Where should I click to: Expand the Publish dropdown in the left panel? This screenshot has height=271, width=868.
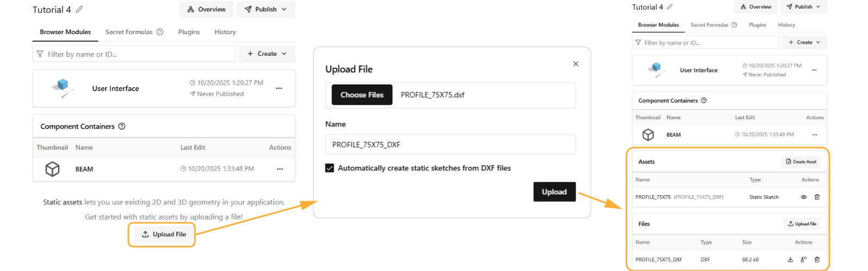pyautogui.click(x=266, y=9)
